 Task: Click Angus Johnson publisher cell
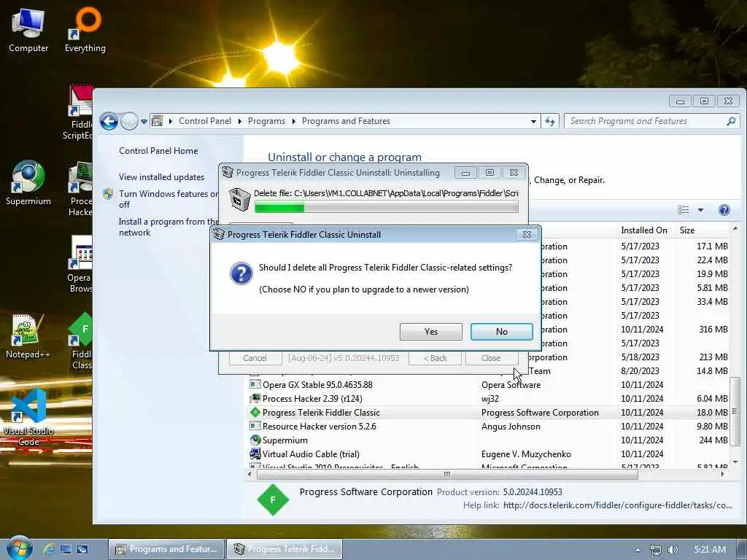click(x=511, y=426)
